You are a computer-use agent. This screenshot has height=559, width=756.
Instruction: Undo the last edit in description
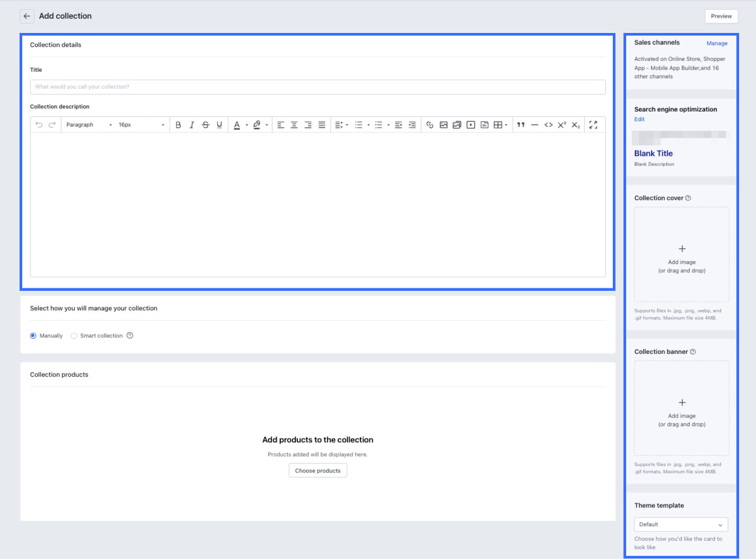39,125
